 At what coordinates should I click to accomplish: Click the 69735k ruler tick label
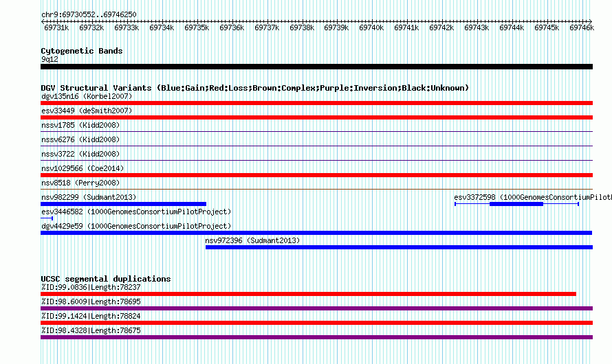click(197, 27)
